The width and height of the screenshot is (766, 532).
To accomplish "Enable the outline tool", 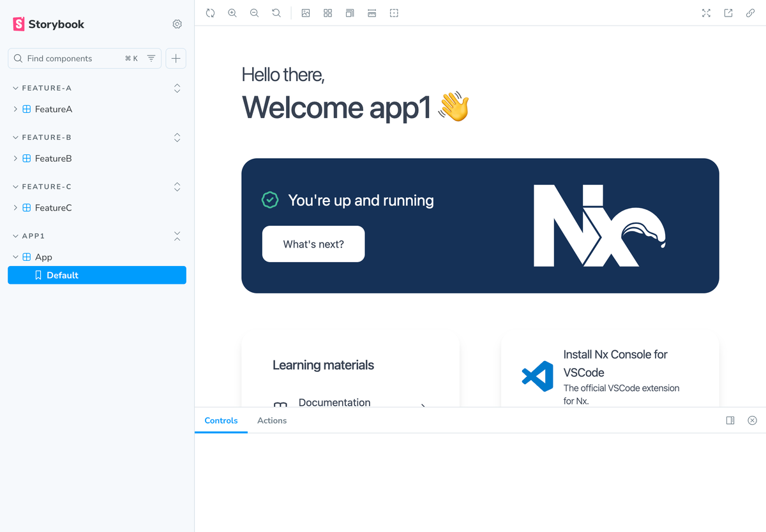I will (394, 13).
